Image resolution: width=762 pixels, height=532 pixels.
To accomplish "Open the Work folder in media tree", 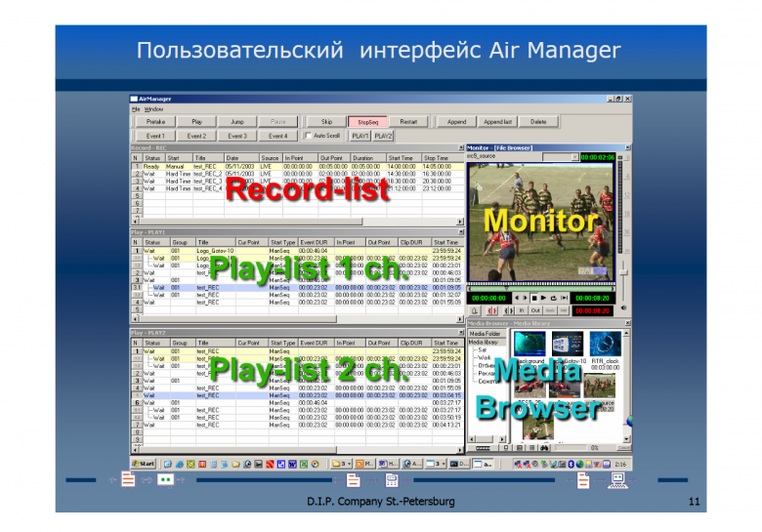I will (x=484, y=357).
